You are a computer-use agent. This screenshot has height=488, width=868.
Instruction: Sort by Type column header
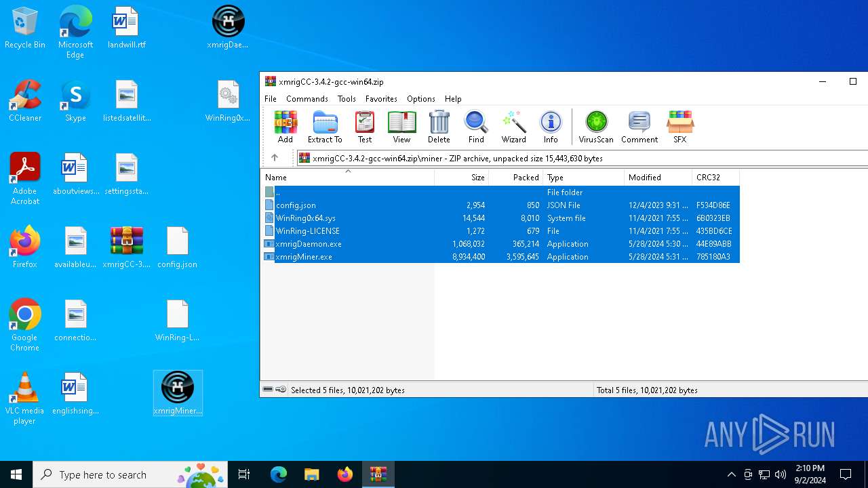tap(583, 178)
